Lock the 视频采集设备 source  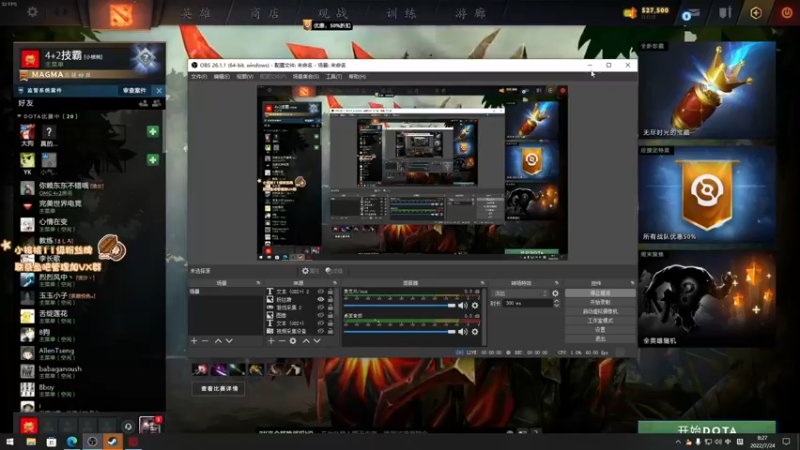click(330, 331)
